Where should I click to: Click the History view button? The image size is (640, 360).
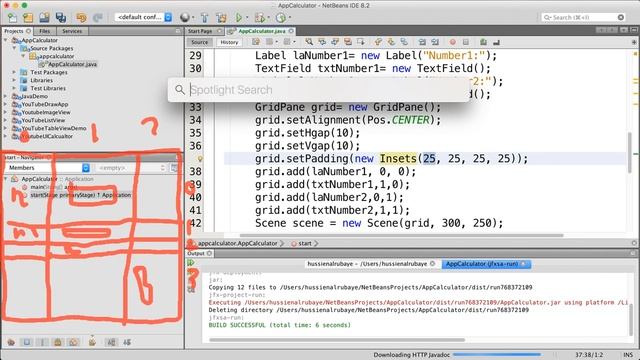[229, 42]
